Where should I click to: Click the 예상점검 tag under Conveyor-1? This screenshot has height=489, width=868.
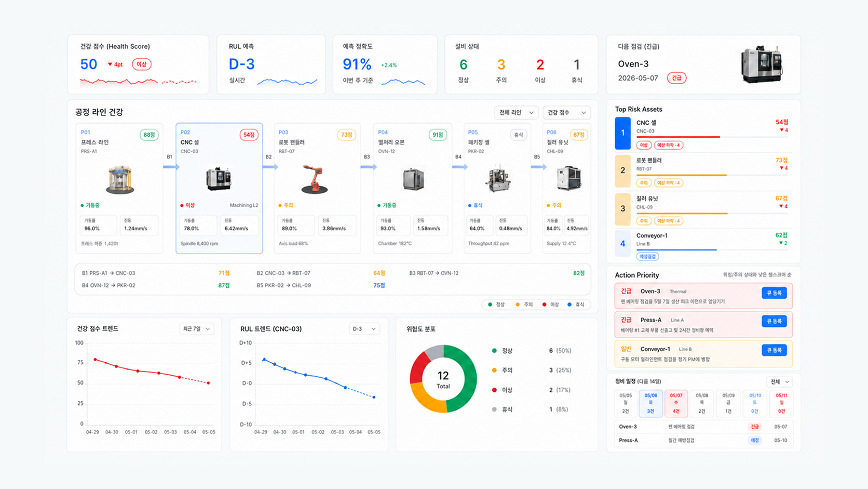click(x=647, y=256)
